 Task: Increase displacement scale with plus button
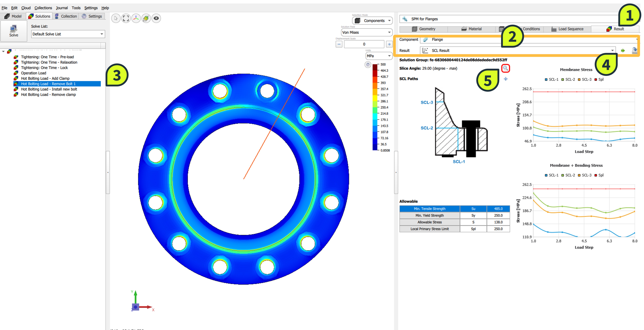point(389,44)
